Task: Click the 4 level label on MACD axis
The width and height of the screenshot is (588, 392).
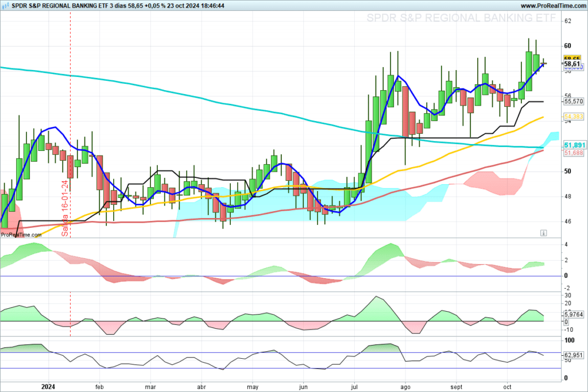Action: click(566, 244)
